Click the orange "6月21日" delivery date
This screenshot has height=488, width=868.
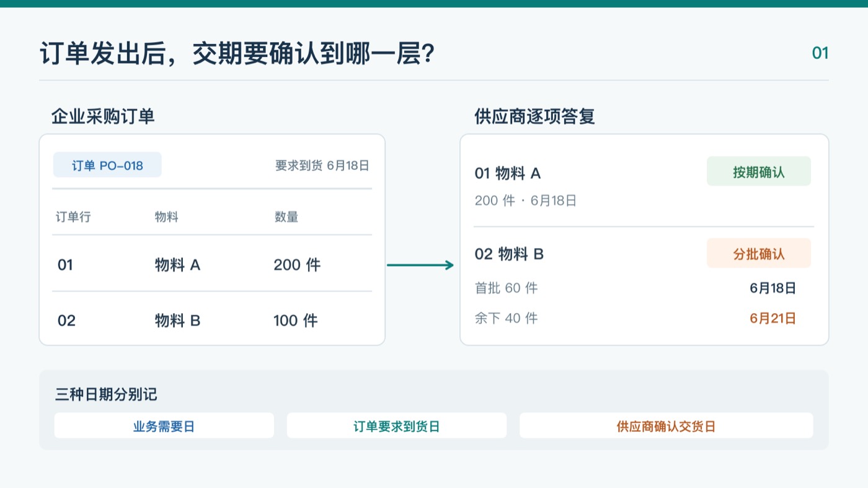pyautogui.click(x=773, y=319)
